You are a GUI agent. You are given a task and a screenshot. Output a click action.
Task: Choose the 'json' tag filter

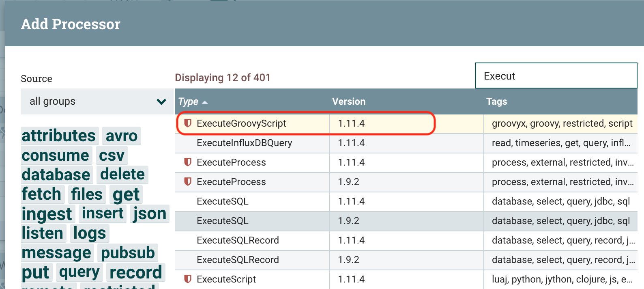[x=150, y=214]
